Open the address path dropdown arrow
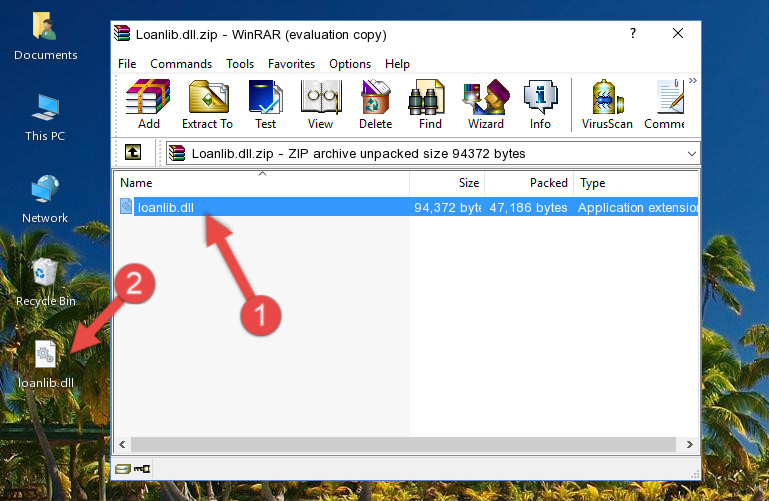This screenshot has height=501, width=769. 692,154
